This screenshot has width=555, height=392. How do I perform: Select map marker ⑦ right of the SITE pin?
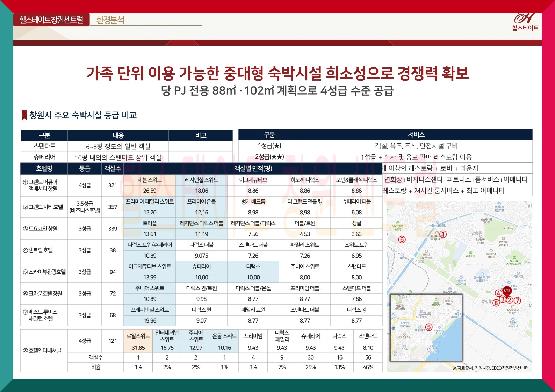[518, 300]
